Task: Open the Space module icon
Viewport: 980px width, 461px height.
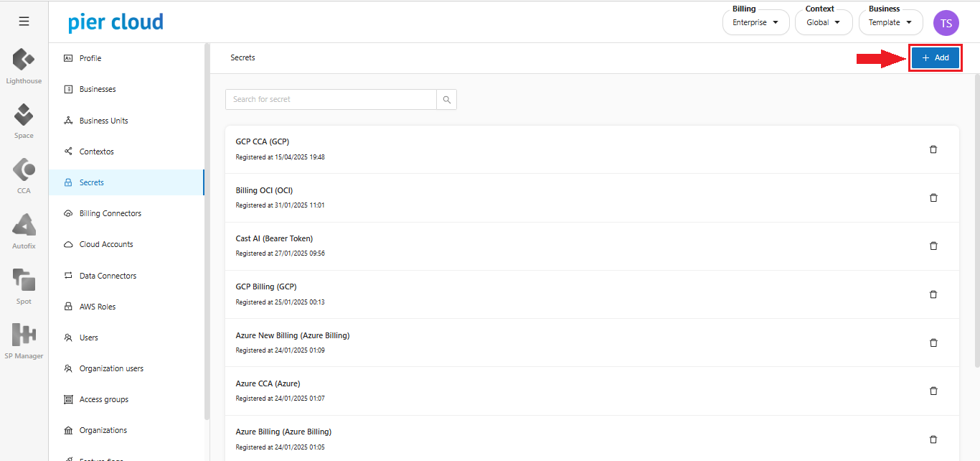Action: coord(24,115)
